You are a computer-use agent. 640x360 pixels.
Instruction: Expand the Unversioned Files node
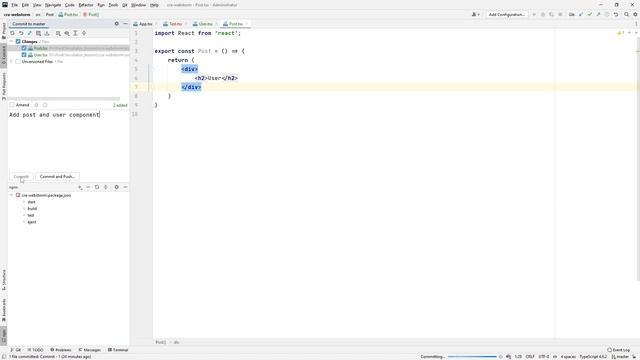tap(11, 62)
